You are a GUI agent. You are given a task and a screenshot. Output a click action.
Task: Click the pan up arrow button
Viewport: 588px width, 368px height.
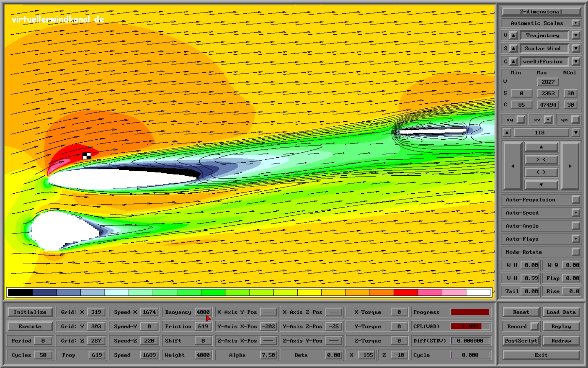pyautogui.click(x=541, y=147)
